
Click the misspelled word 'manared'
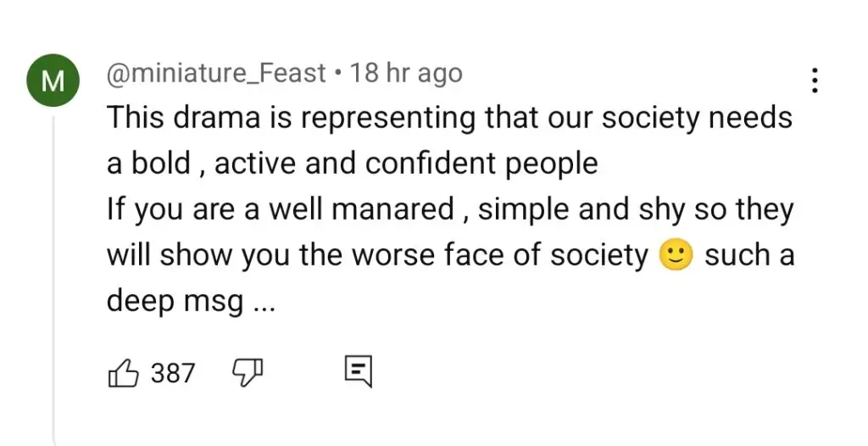pos(393,210)
